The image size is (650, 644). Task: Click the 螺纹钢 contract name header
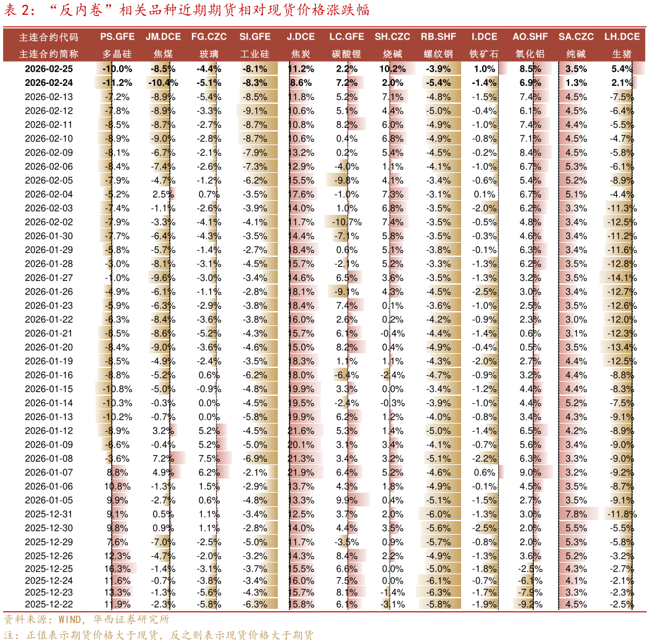439,54
